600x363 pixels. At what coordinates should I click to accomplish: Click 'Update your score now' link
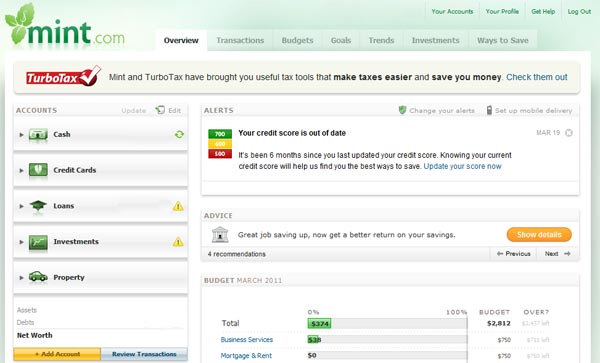462,166
